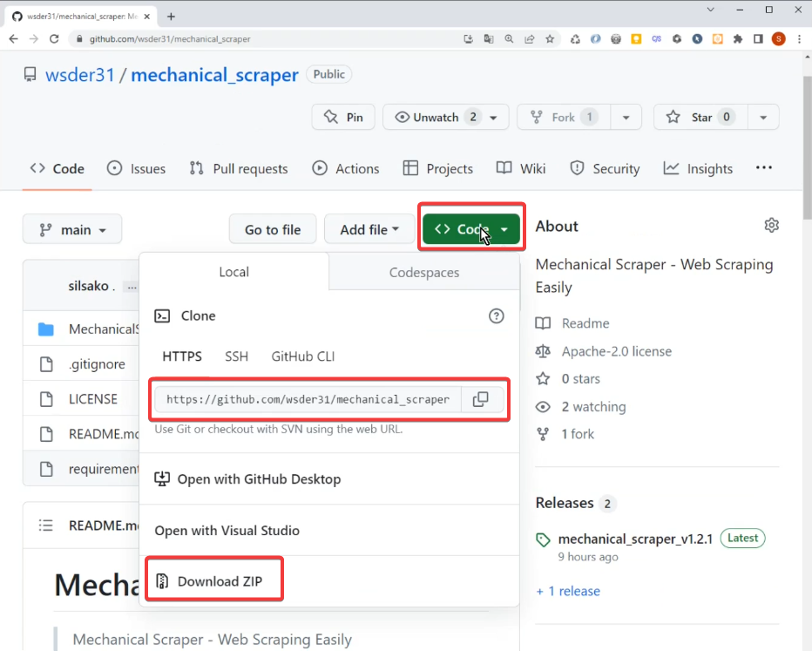Image resolution: width=812 pixels, height=651 pixels.
Task: Open the .gitignore file
Action: 97,364
